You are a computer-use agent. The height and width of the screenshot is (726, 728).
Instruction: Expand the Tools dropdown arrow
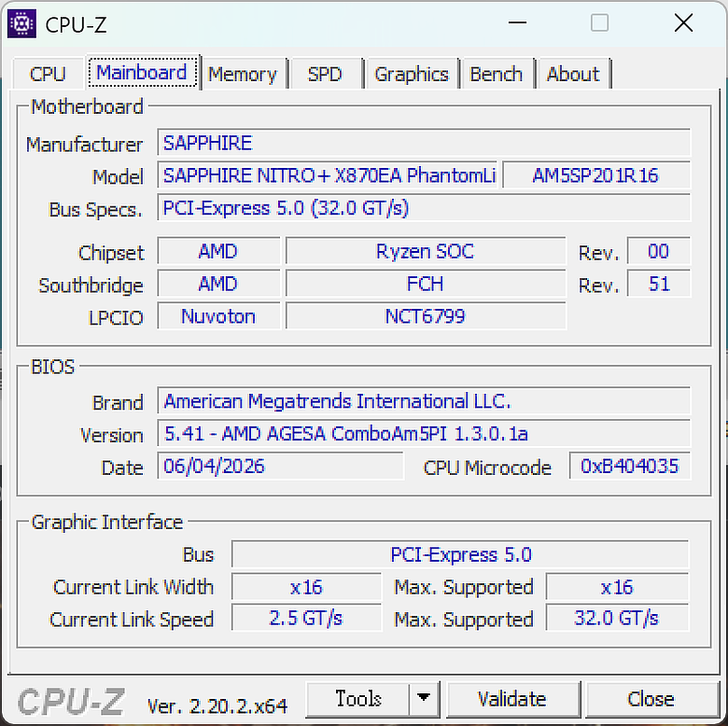424,699
